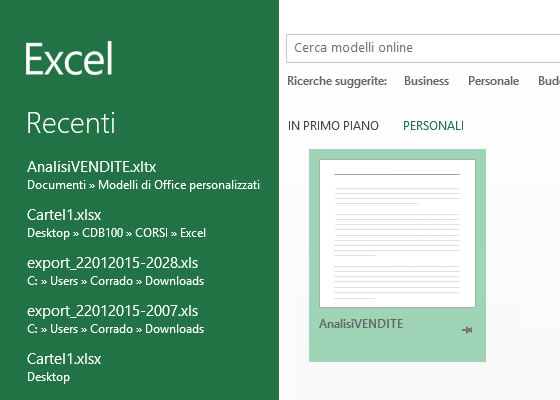Click the Modelli di Office personalizzati path

click(x=179, y=185)
